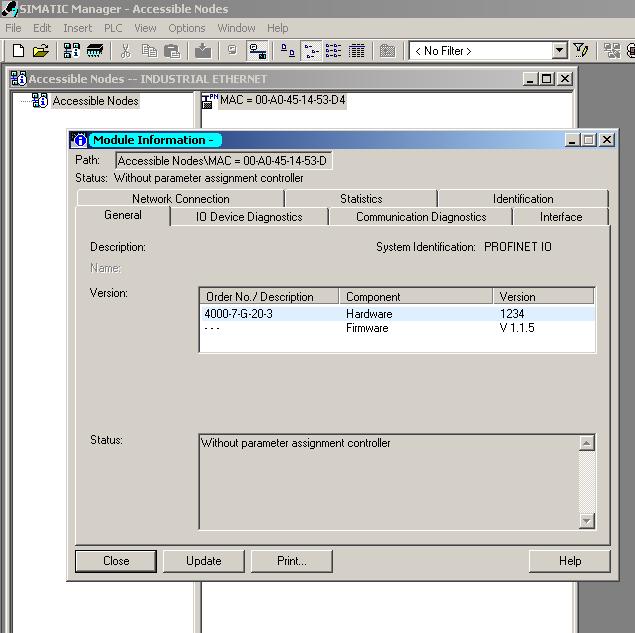635x633 pixels.
Task: Toggle the List view toolbar button
Action: tap(333, 51)
